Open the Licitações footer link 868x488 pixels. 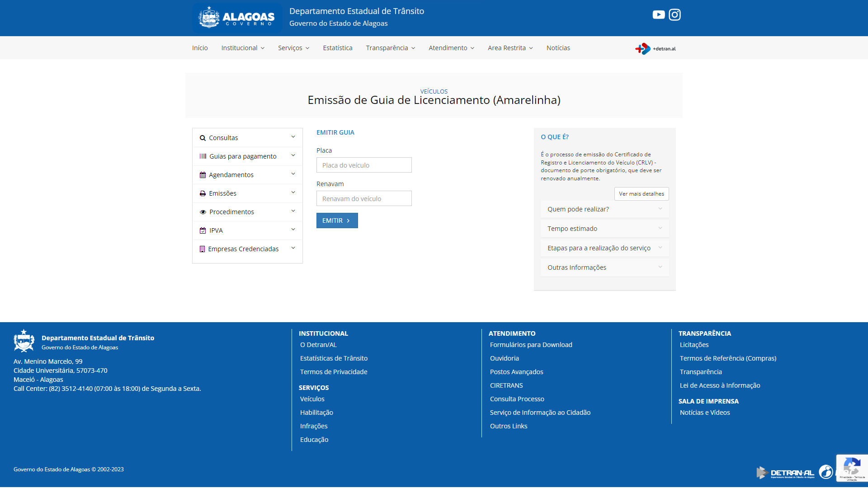click(694, 345)
